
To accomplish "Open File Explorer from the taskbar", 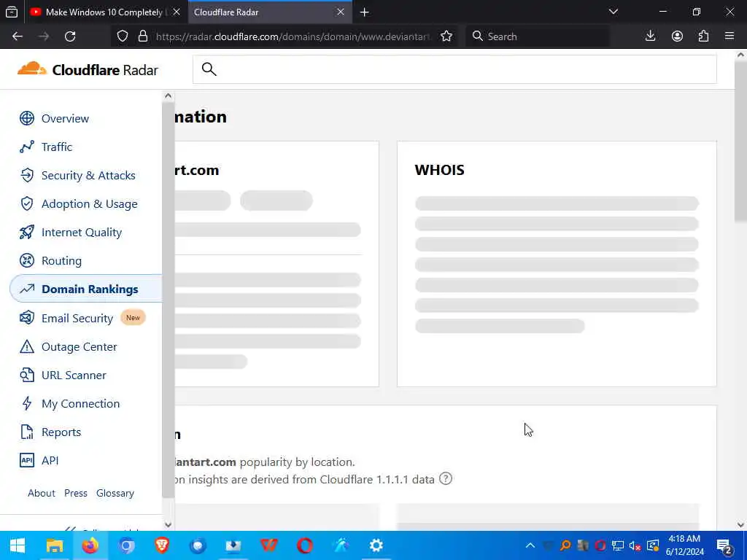I will (54, 545).
